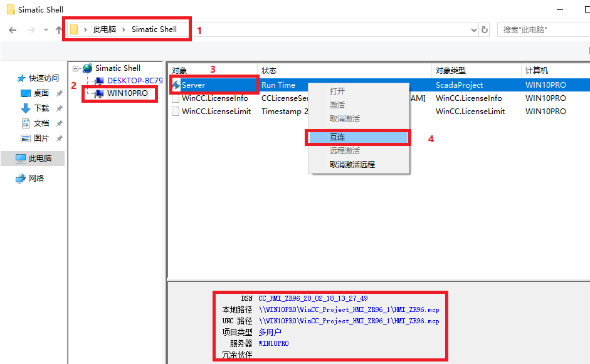Collapse the Simatic Shell tree root
The width and height of the screenshot is (590, 364).
coord(76,68)
